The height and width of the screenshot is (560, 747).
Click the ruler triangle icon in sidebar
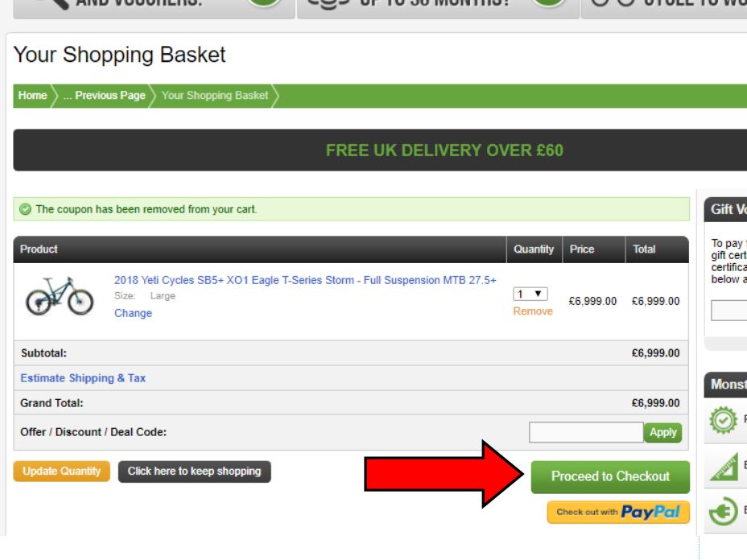tap(724, 466)
